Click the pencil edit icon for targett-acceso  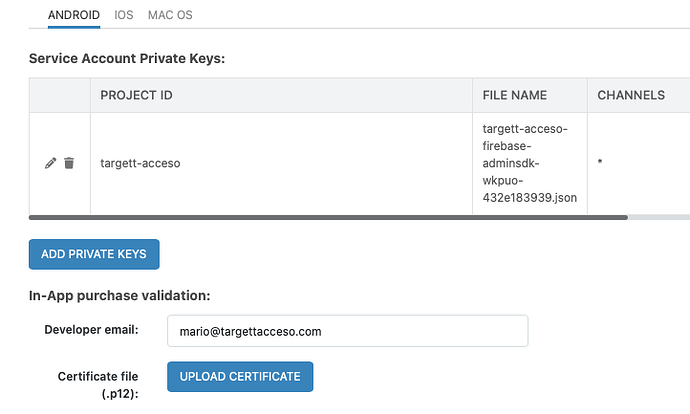click(51, 163)
